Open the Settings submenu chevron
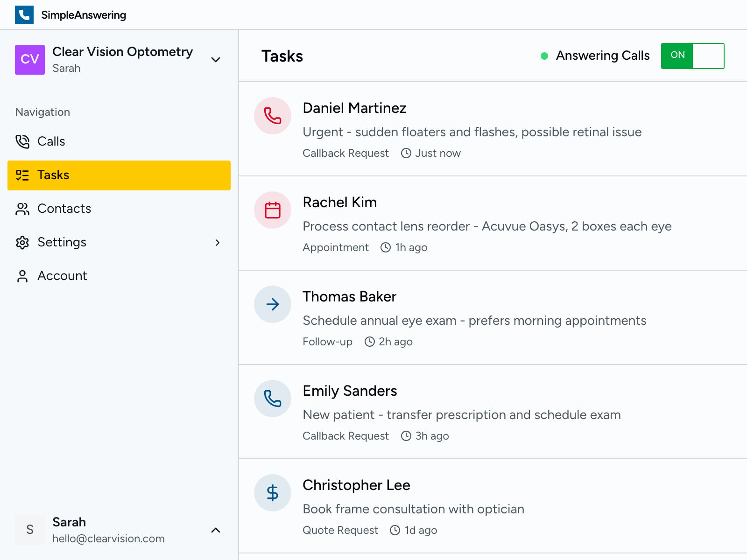747x560 pixels. [x=218, y=242]
